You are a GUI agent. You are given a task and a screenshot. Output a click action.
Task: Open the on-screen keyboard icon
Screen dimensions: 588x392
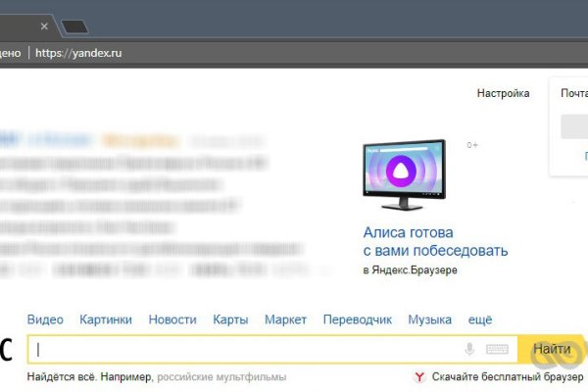pos(497,349)
